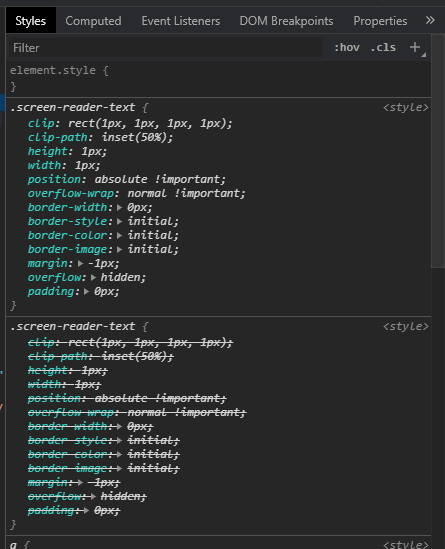Edit active overflow-wrap value normal !important
This screenshot has height=549, width=445.
(x=184, y=193)
